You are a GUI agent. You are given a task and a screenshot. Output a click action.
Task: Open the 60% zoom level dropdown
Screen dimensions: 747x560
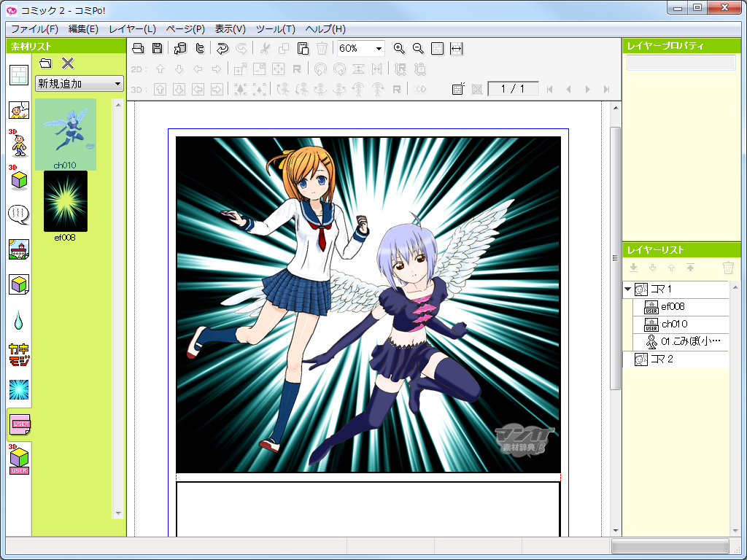tap(360, 49)
